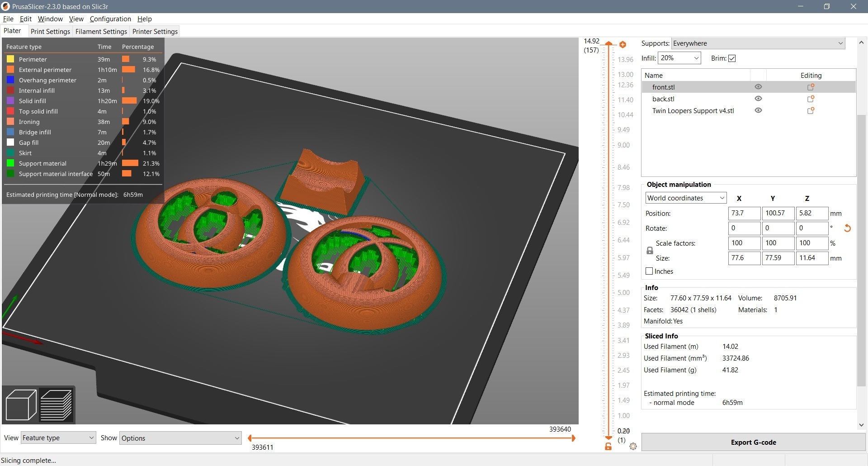Toggle the vertical slider lock icon
Viewport: 868px width, 466px height.
tap(609, 447)
